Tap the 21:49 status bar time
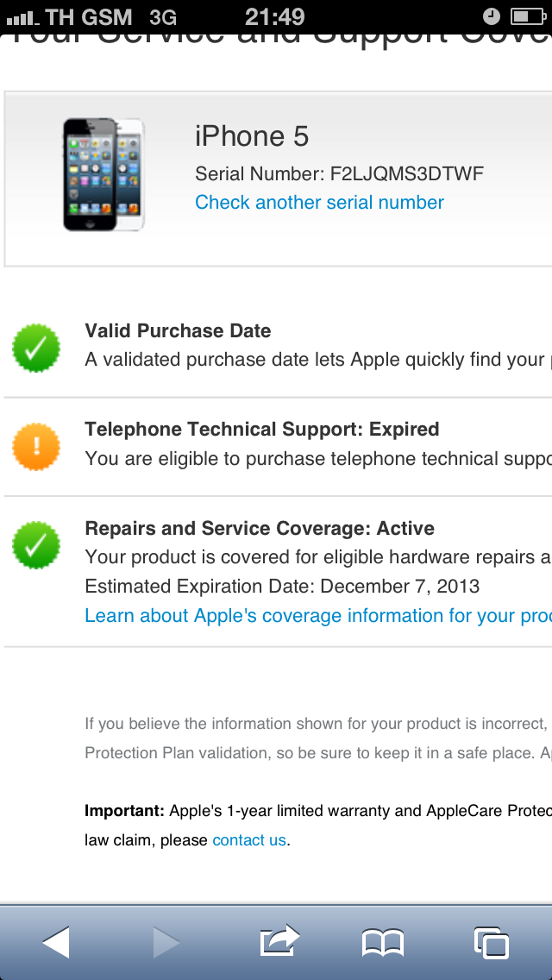 click(274, 16)
